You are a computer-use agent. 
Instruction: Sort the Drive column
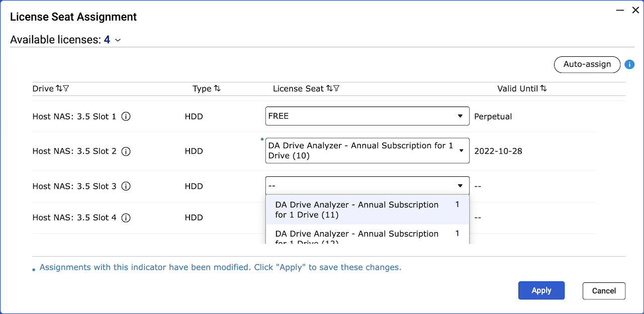(x=59, y=88)
